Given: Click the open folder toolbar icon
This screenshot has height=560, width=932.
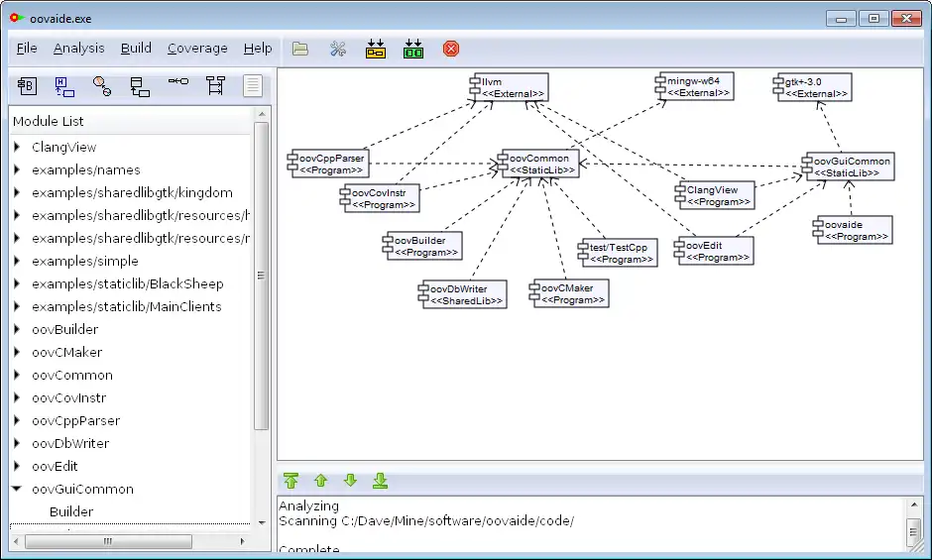Looking at the screenshot, I should [300, 49].
